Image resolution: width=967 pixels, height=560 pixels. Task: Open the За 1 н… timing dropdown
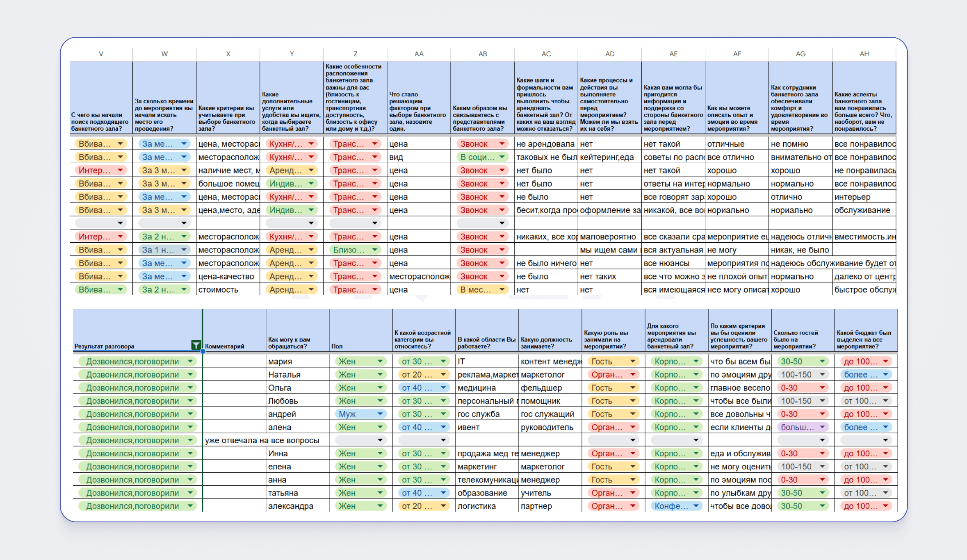pyautogui.click(x=184, y=250)
